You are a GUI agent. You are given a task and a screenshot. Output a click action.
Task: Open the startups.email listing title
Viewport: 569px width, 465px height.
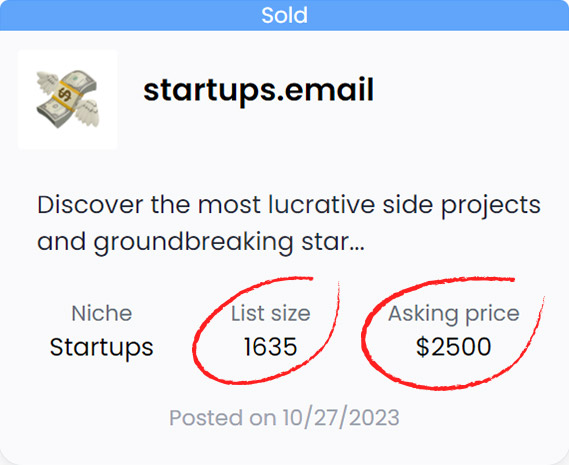[x=258, y=90]
